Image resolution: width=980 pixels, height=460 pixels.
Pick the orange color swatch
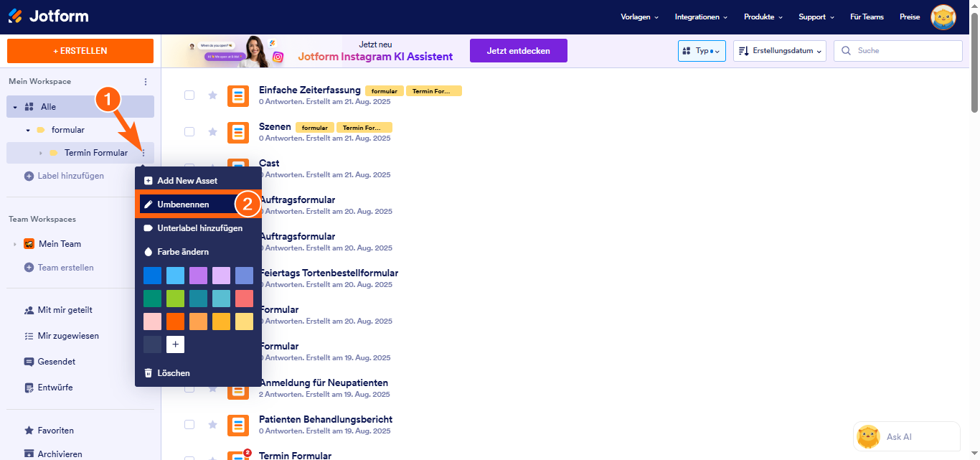tap(176, 321)
